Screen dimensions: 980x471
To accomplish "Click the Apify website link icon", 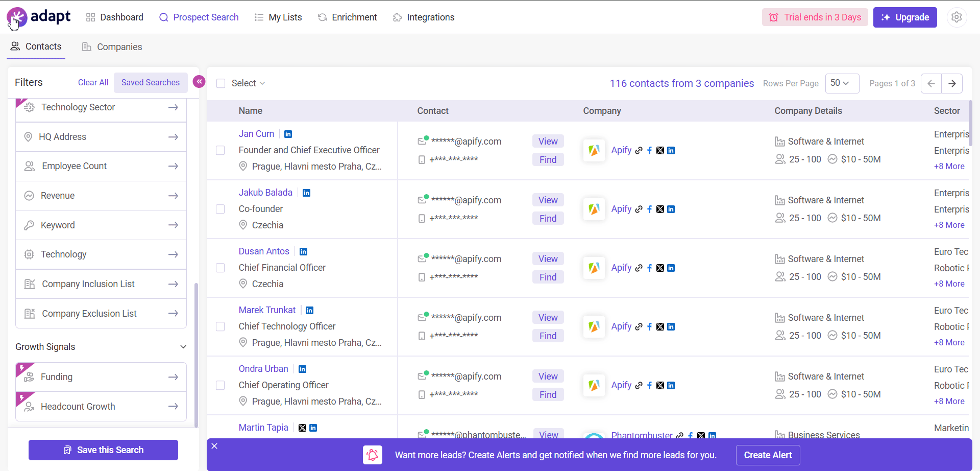I will click(x=639, y=150).
